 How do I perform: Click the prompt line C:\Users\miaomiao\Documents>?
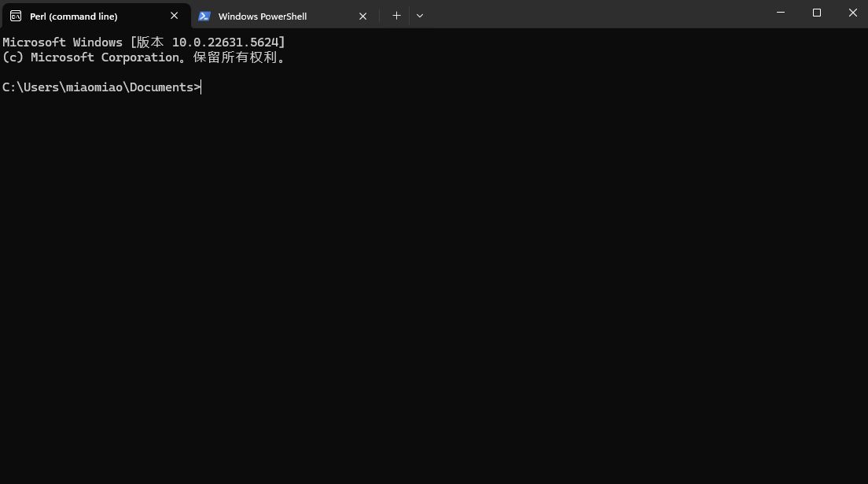pos(101,87)
